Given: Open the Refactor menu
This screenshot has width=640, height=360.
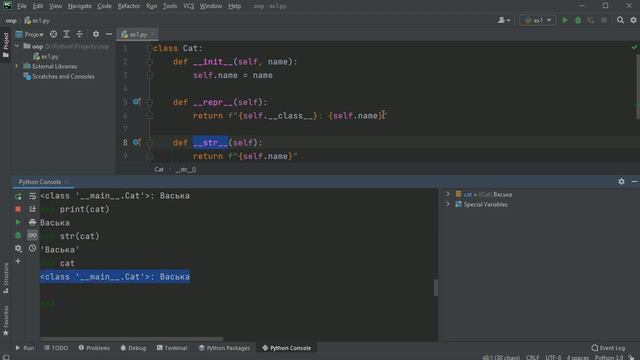Looking at the screenshot, I should [x=129, y=6].
